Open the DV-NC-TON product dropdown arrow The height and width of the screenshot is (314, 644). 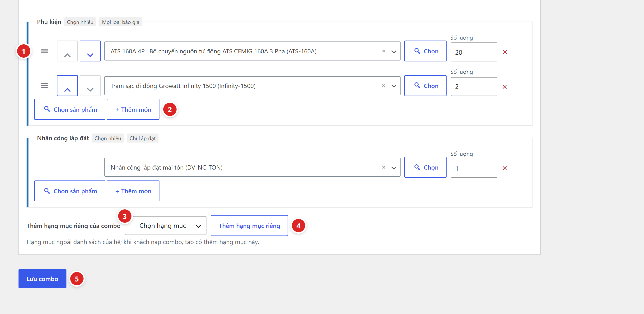[x=394, y=168]
